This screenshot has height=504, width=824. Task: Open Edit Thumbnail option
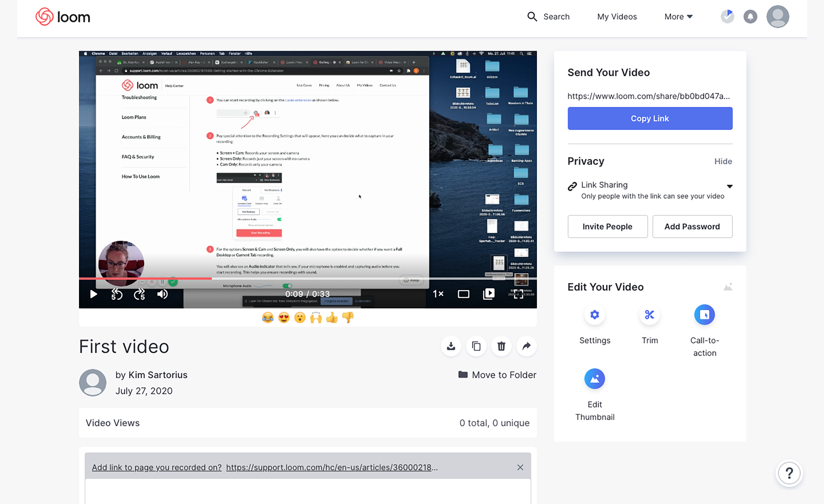click(x=594, y=379)
